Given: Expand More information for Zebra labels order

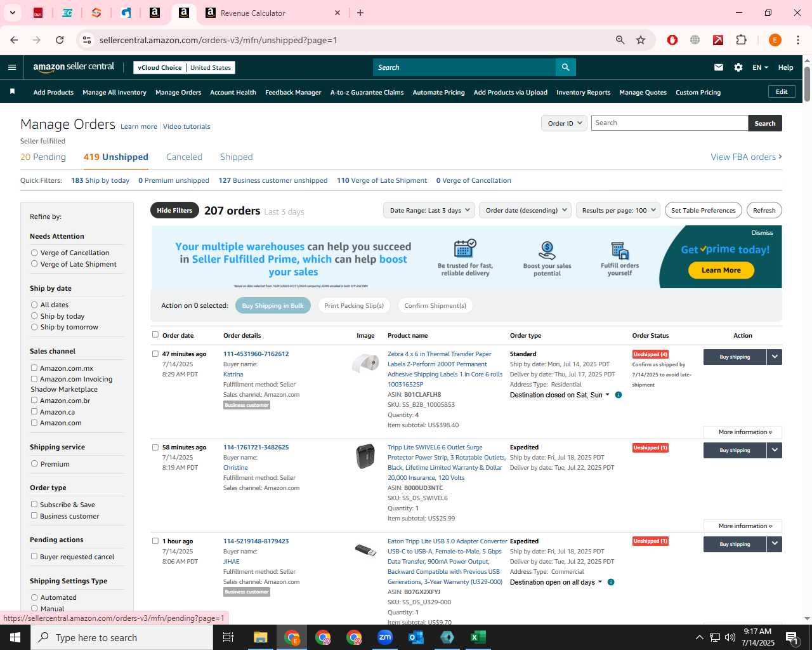Looking at the screenshot, I should (743, 432).
